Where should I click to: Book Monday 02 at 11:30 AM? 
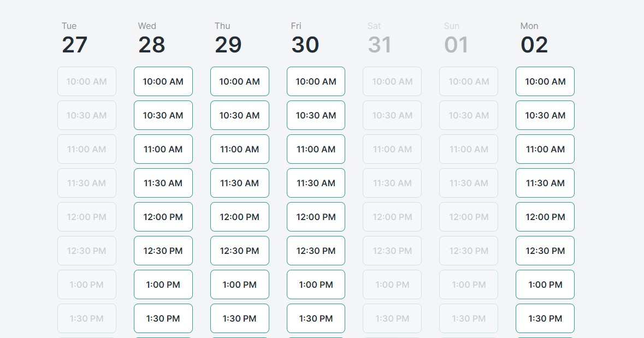[545, 183]
